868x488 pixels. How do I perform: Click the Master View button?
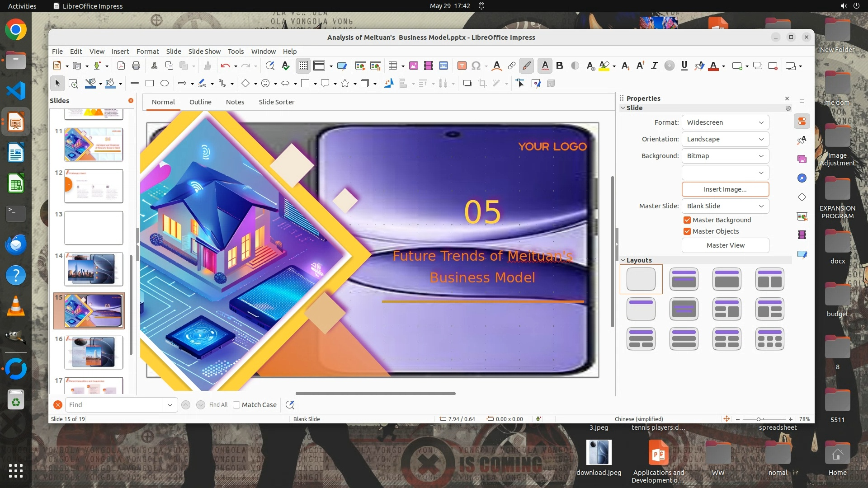[725, 245]
